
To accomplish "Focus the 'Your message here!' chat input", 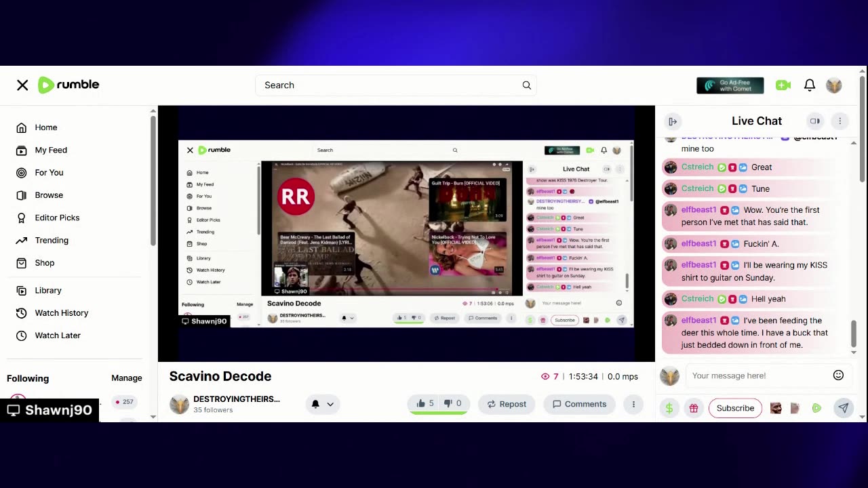I will pos(758,375).
